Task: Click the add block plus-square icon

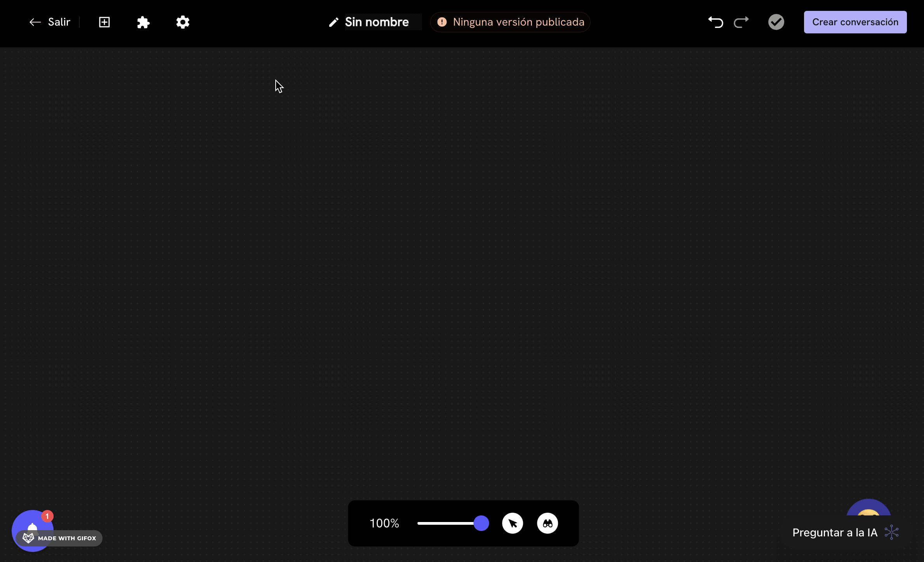Action: (104, 22)
